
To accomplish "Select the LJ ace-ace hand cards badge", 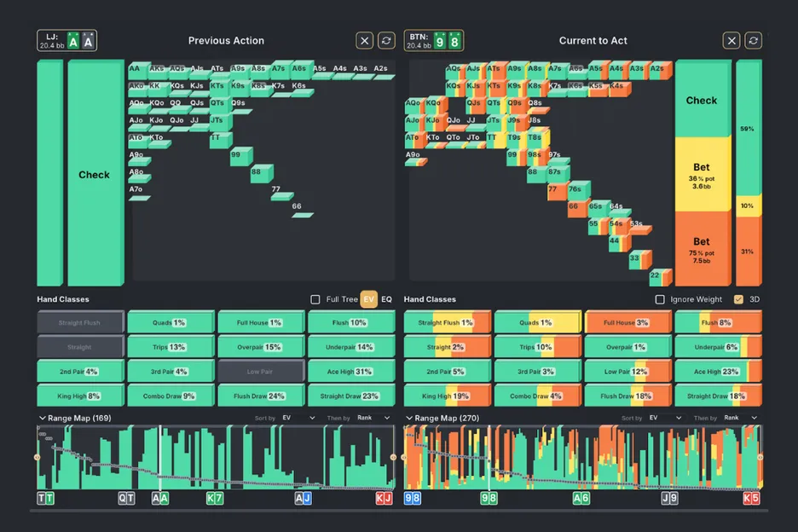I will coord(80,41).
